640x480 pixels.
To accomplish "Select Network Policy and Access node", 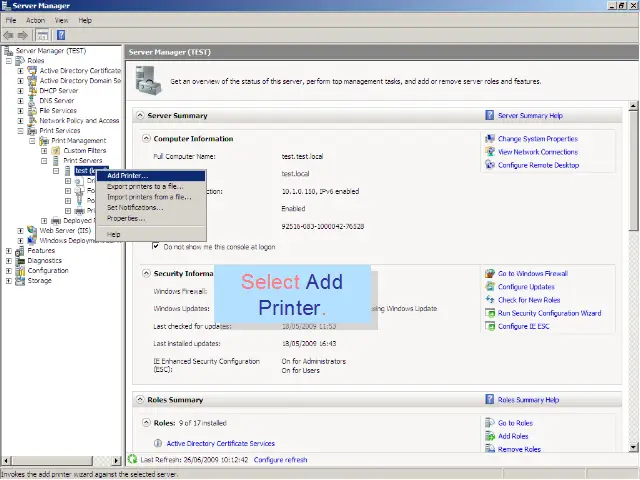I will [x=79, y=121].
